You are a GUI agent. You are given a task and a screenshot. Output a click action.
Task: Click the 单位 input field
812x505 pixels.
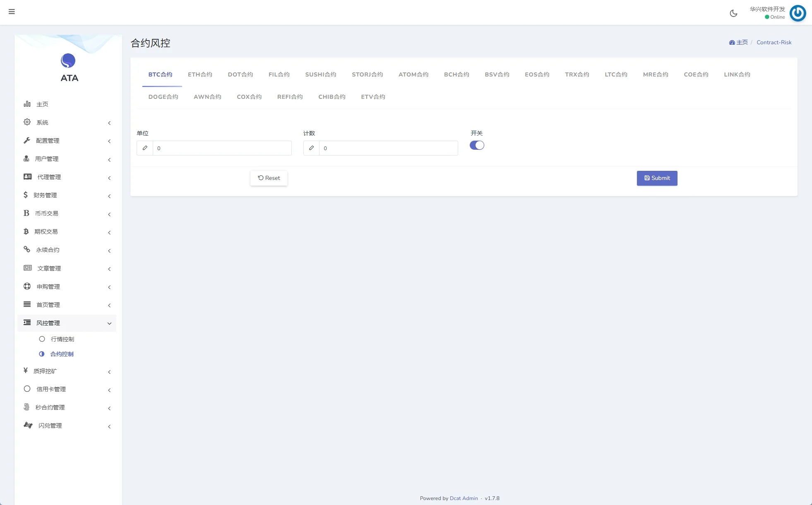point(222,148)
